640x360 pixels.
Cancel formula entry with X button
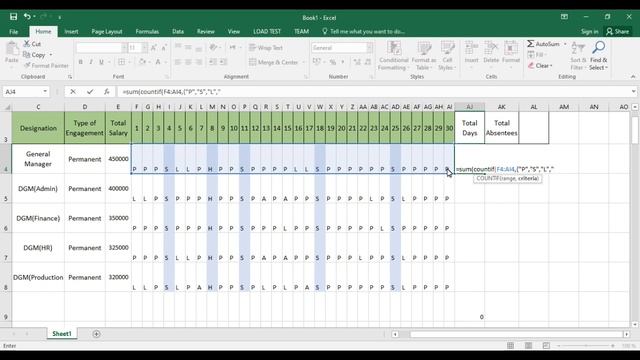73,91
